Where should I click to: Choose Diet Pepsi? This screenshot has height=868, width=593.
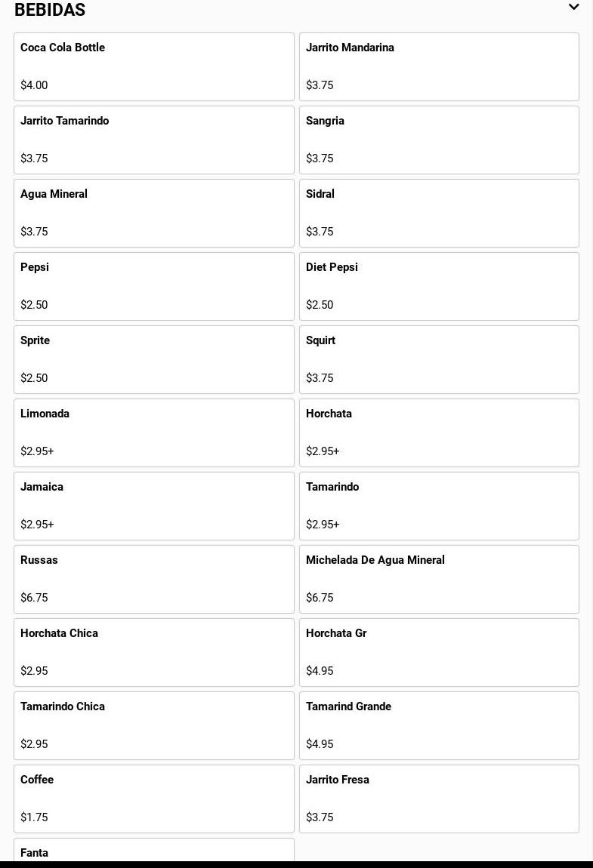pyautogui.click(x=439, y=287)
